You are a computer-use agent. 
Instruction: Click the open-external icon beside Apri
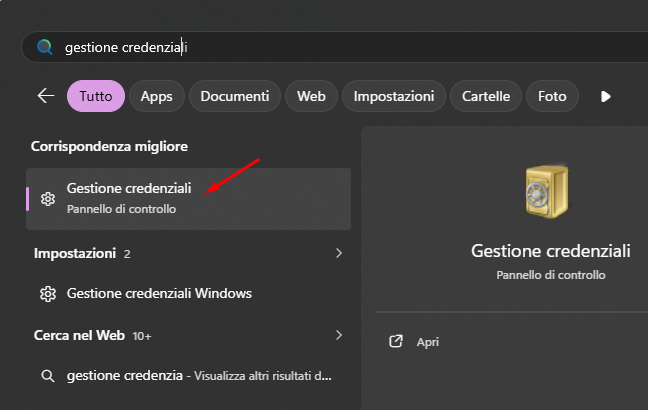point(396,341)
